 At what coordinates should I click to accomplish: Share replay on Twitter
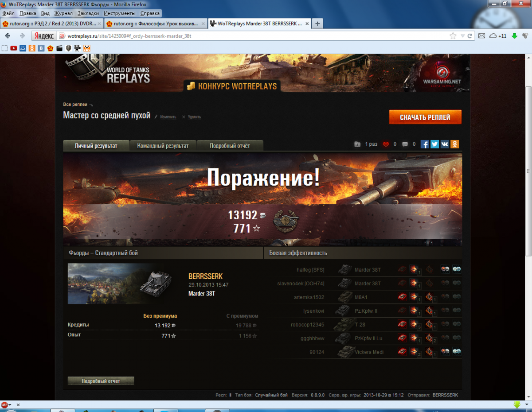(435, 144)
